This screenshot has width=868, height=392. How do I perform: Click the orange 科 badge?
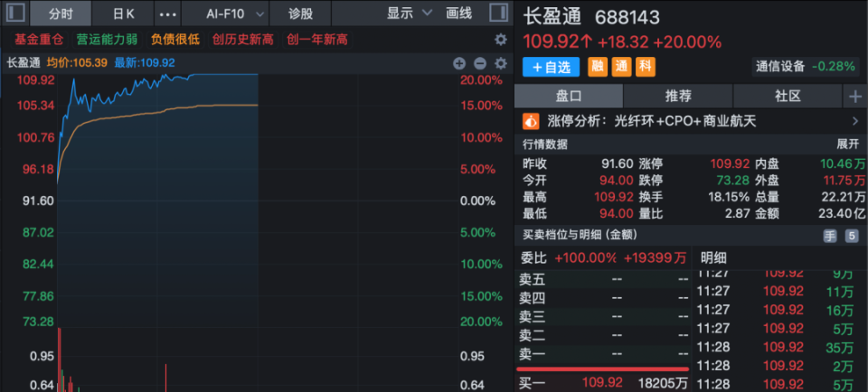click(645, 67)
